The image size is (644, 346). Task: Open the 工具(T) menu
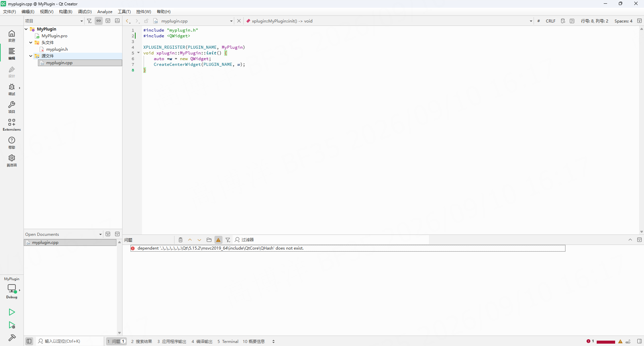click(124, 12)
